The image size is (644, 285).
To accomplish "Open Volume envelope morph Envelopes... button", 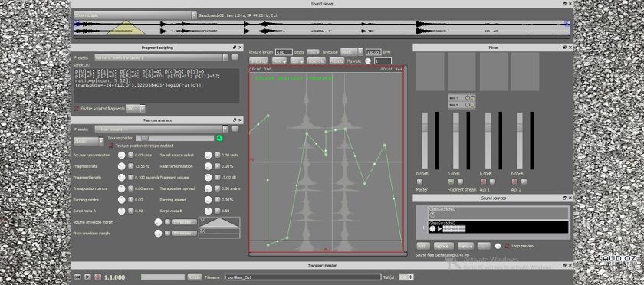I will (x=185, y=222).
